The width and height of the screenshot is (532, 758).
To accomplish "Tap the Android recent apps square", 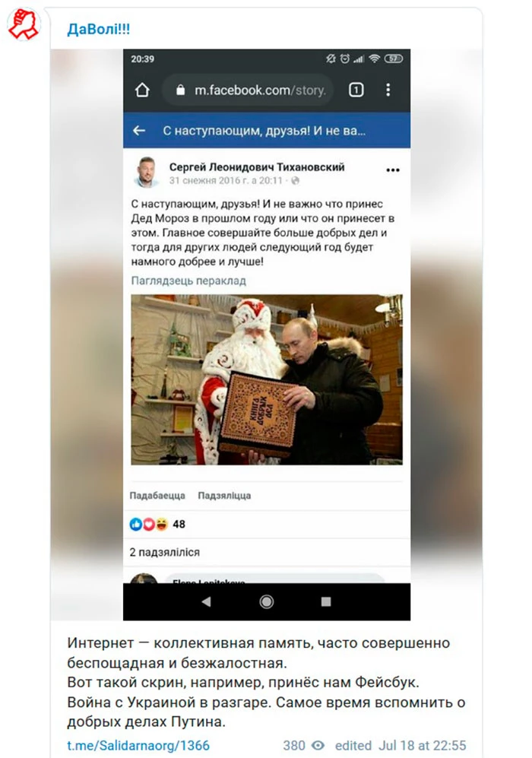I will (326, 601).
